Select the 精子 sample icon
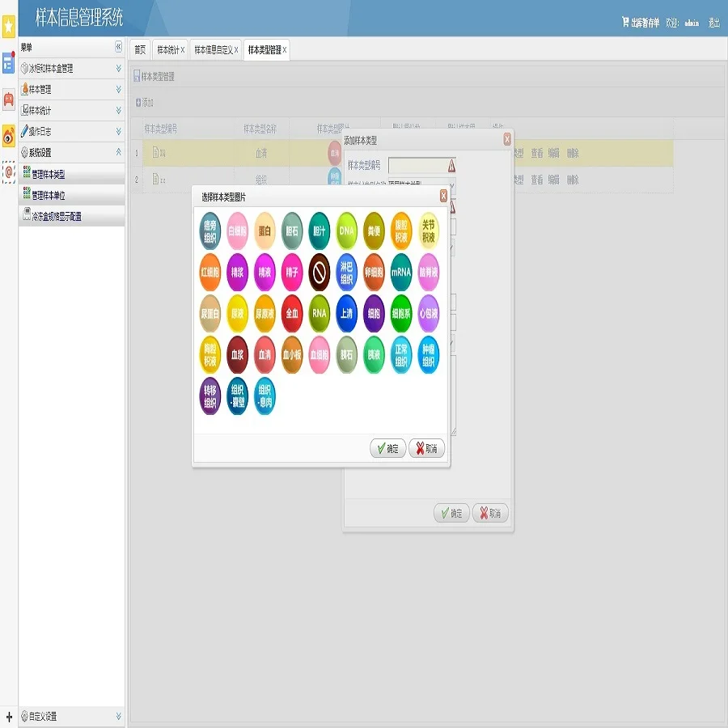Image resolution: width=728 pixels, height=728 pixels. pyautogui.click(x=292, y=272)
